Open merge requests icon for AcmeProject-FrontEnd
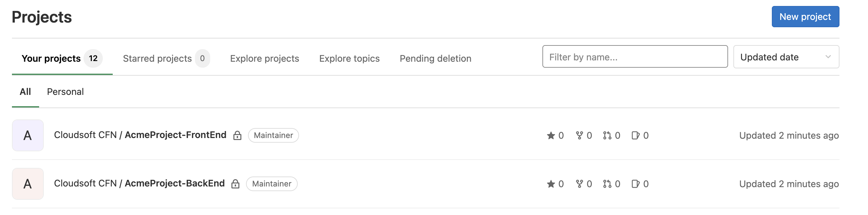This screenshot has width=868, height=215. point(607,135)
